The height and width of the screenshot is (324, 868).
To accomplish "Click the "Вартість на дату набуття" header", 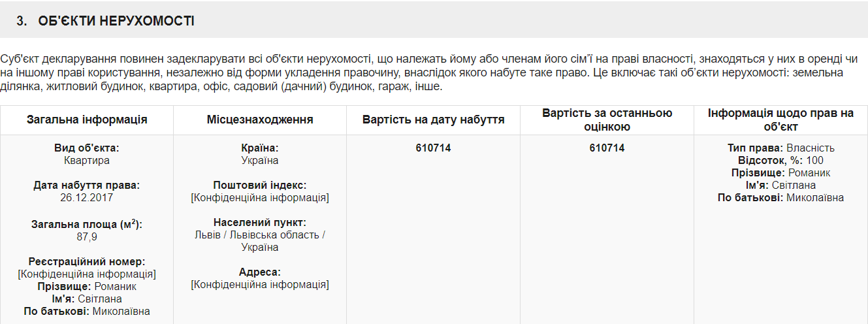I will click(x=433, y=120).
